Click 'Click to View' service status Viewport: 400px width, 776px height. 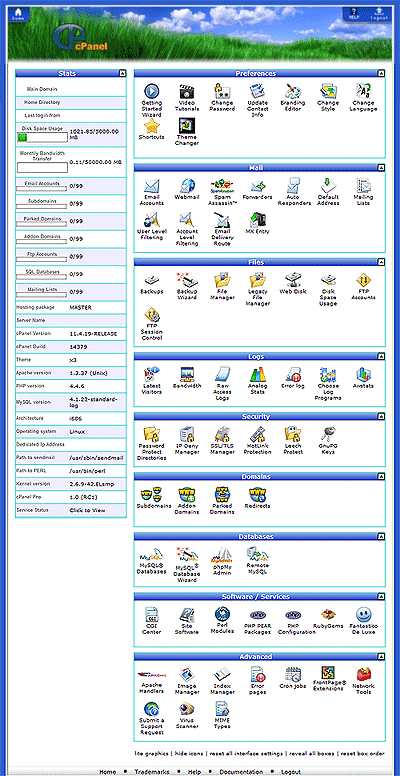click(x=88, y=510)
